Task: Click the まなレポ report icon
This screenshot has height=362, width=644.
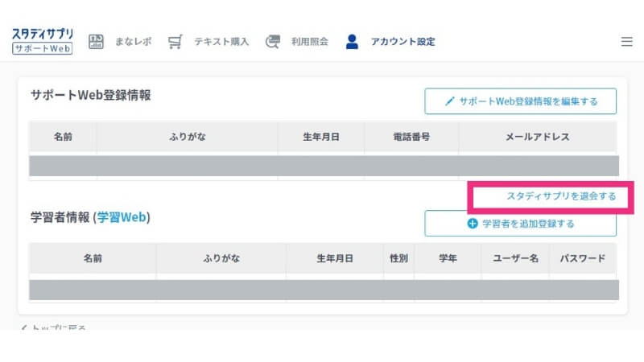Action: (97, 41)
